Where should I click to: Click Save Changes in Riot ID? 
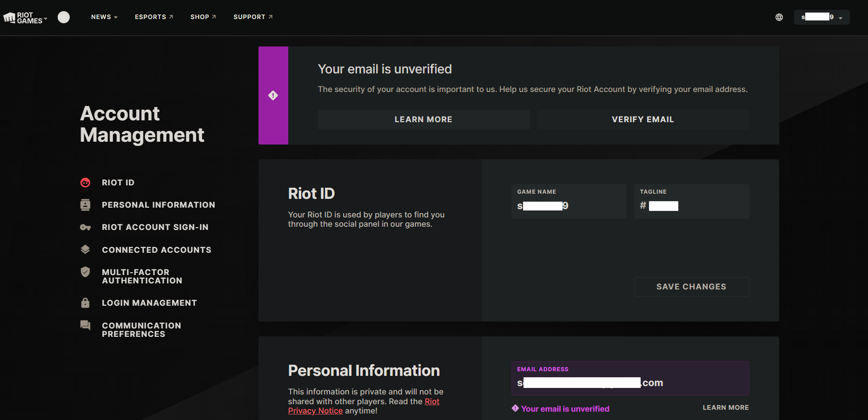(691, 287)
